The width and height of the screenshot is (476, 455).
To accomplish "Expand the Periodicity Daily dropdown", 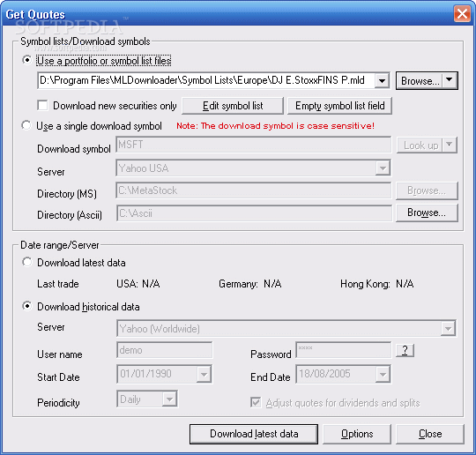I will [169, 399].
